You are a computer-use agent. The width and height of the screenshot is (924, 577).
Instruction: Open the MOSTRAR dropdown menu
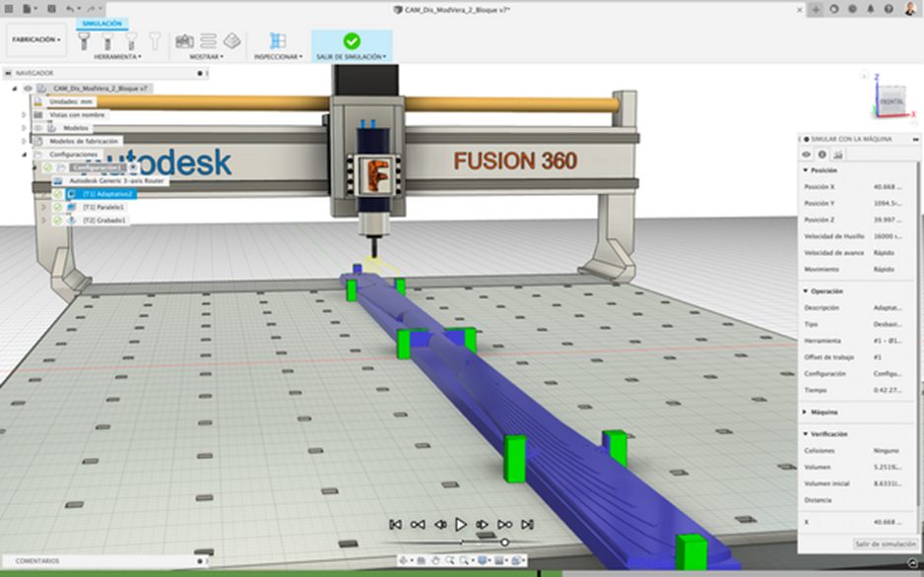click(x=206, y=56)
